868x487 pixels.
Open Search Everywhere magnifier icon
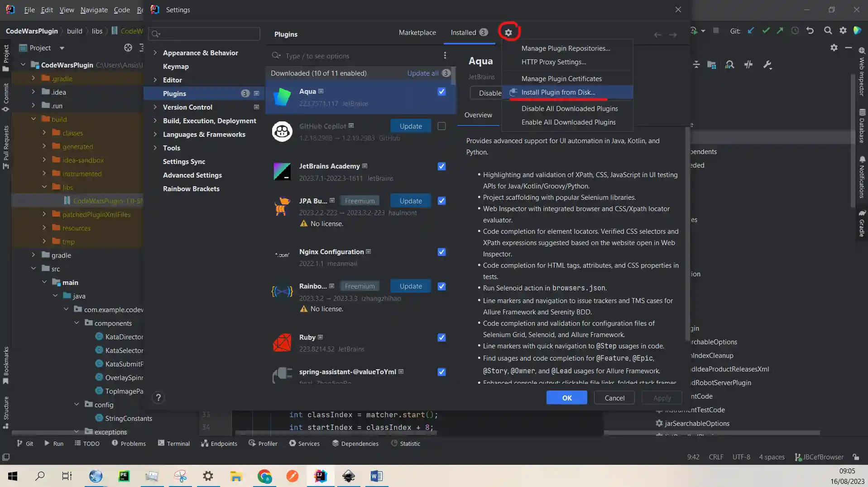828,31
